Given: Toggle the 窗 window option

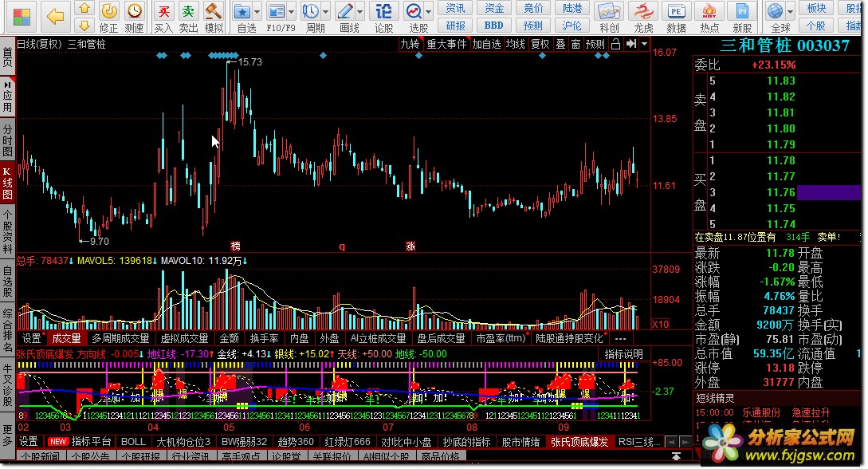Looking at the screenshot, I should click(x=575, y=44).
